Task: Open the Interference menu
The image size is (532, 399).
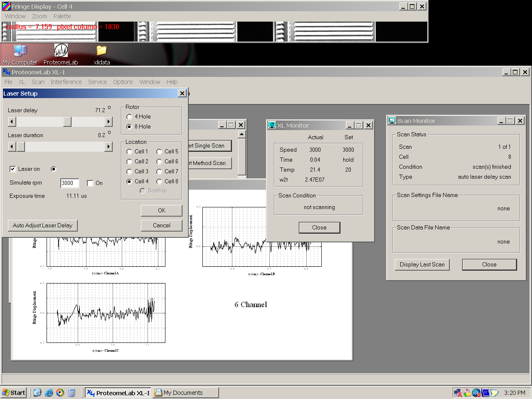Action: point(66,82)
